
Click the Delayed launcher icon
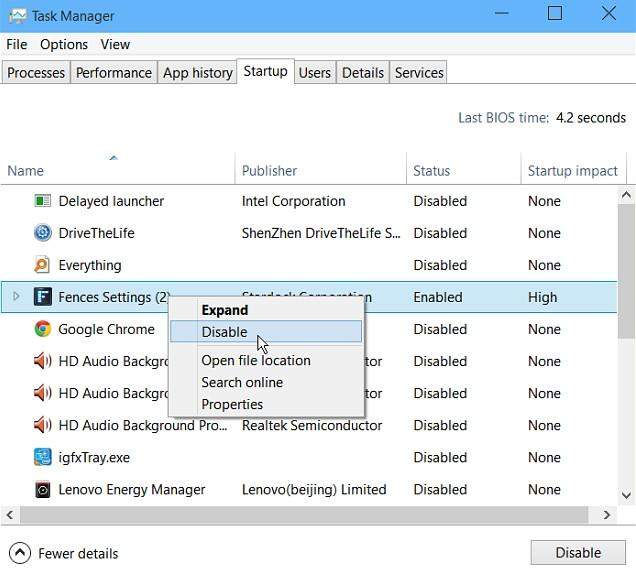coord(43,201)
